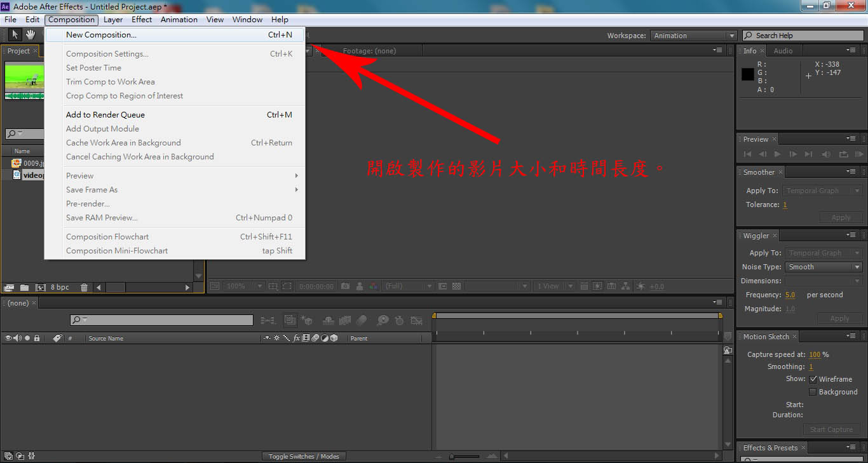Delete selected project items using the trash icon

tap(84, 288)
